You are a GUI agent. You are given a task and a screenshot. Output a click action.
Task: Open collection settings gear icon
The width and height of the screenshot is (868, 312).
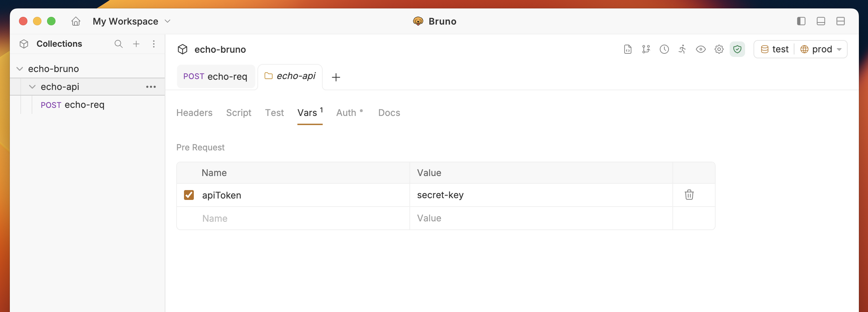click(x=719, y=49)
